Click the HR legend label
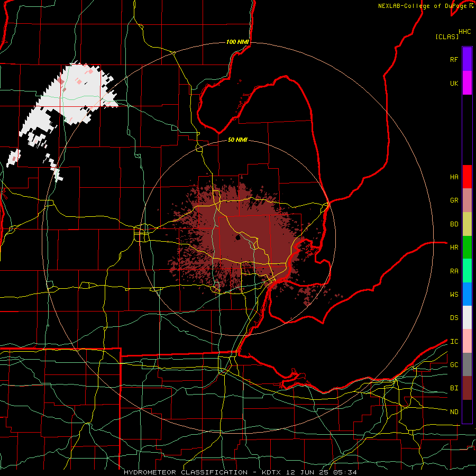 [454, 247]
